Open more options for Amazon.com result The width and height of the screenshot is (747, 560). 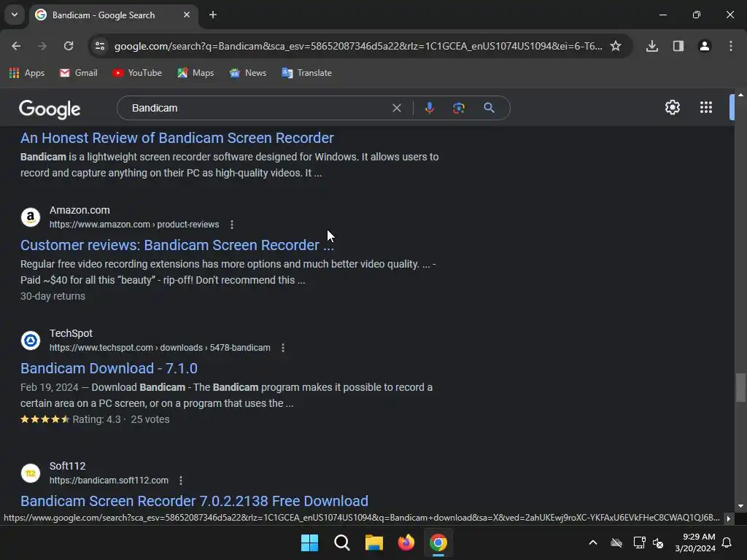tap(232, 225)
